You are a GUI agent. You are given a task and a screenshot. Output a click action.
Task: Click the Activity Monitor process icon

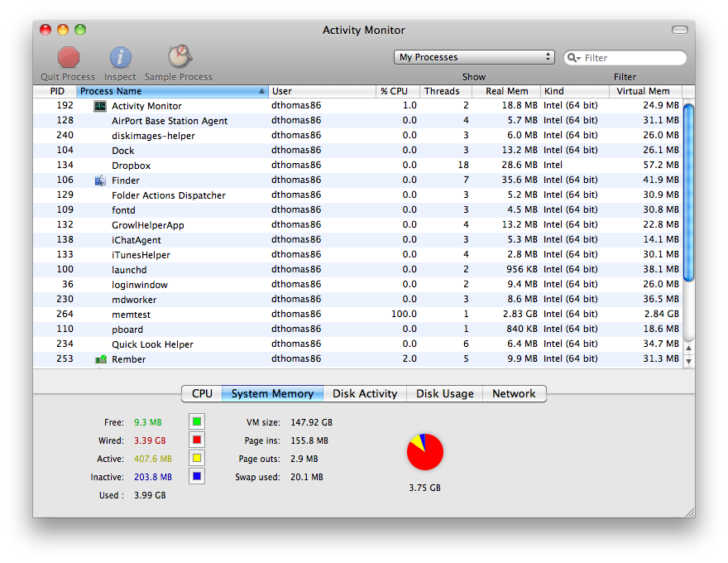pyautogui.click(x=100, y=106)
